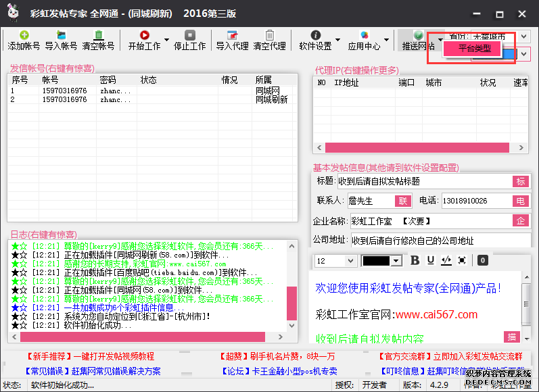This screenshot has width=539, height=392.
Task: Stop work with the 停止工作 icon
Action: (190, 35)
